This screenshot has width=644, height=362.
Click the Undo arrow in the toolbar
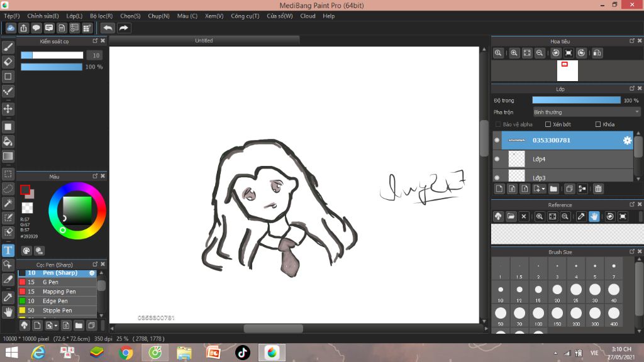coord(108,28)
